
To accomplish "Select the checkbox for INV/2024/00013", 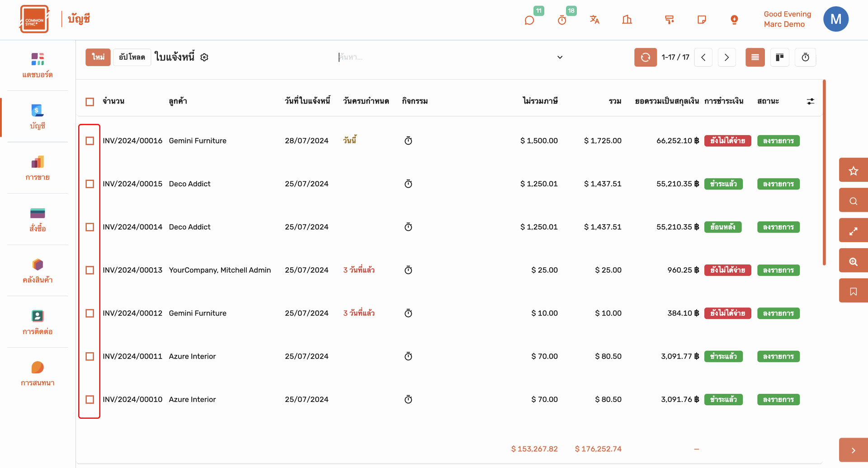I will [x=90, y=270].
